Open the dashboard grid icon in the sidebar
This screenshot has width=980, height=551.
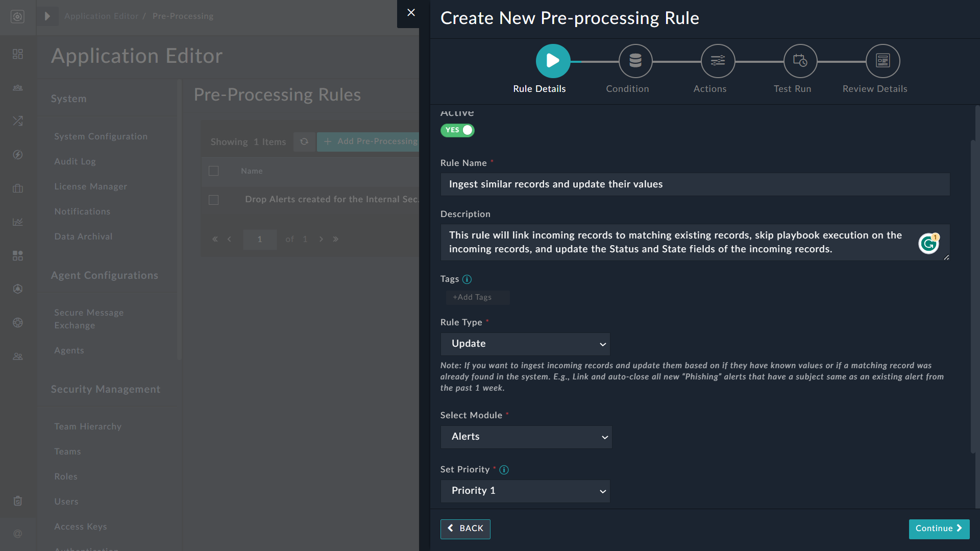(x=17, y=54)
